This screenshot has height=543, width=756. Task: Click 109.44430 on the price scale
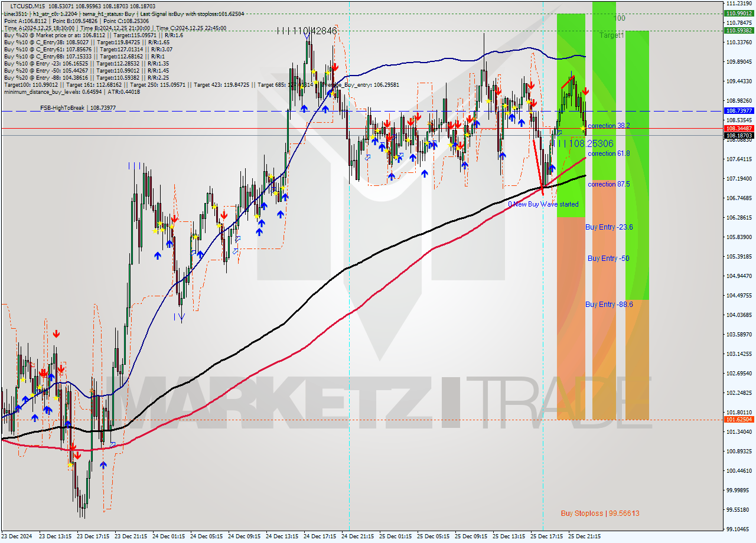[739, 81]
